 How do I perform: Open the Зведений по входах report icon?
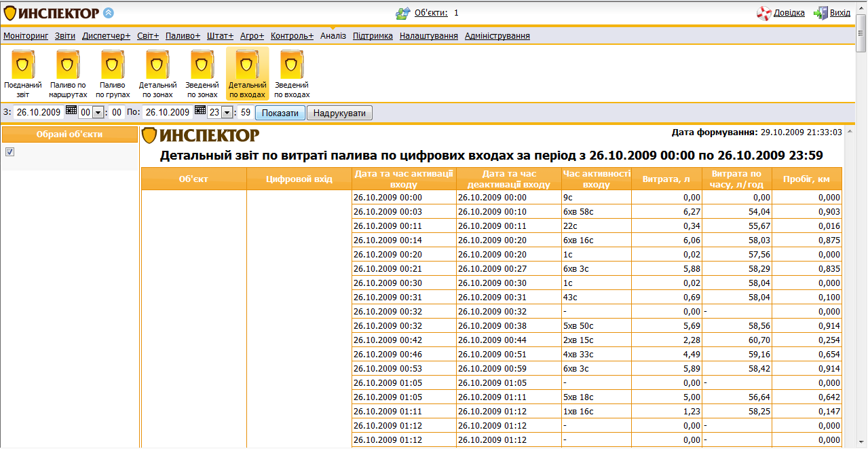click(x=292, y=64)
